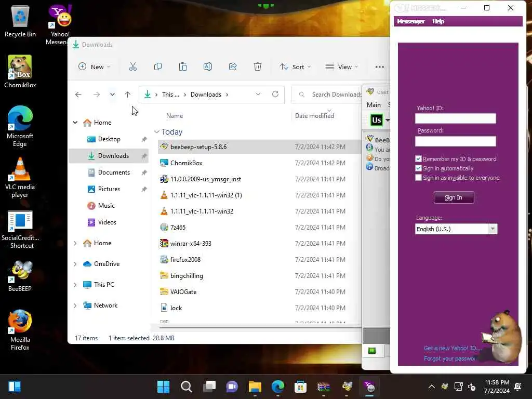The height and width of the screenshot is (399, 532).
Task: Click the Sign In button
Action: point(454,197)
